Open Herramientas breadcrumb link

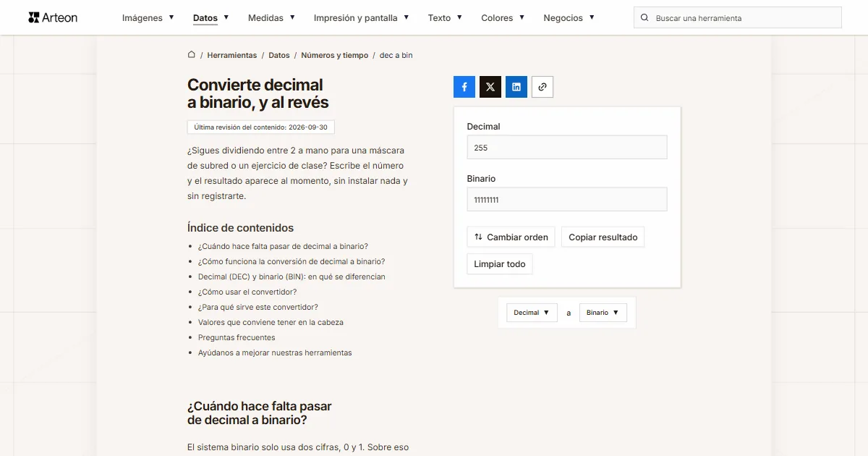[x=232, y=55]
